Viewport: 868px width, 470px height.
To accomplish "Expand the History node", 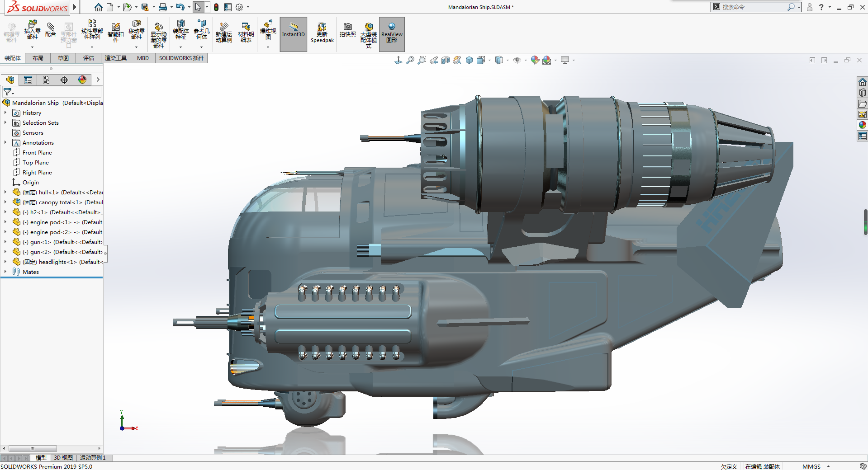I will tap(5, 113).
